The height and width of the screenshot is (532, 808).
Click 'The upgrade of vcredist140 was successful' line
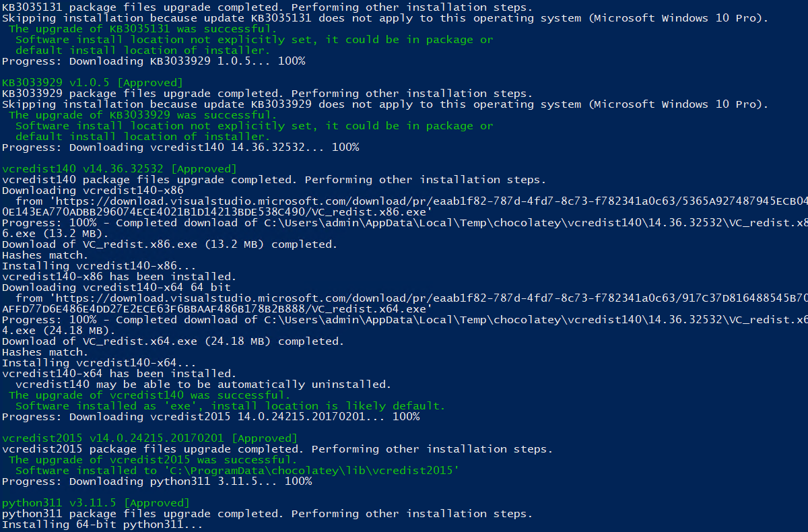(149, 395)
